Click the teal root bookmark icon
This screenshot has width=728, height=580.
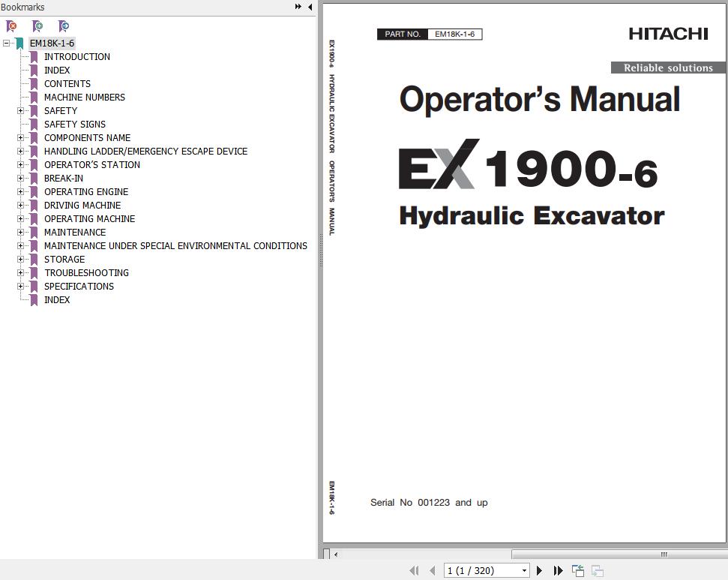(x=19, y=44)
